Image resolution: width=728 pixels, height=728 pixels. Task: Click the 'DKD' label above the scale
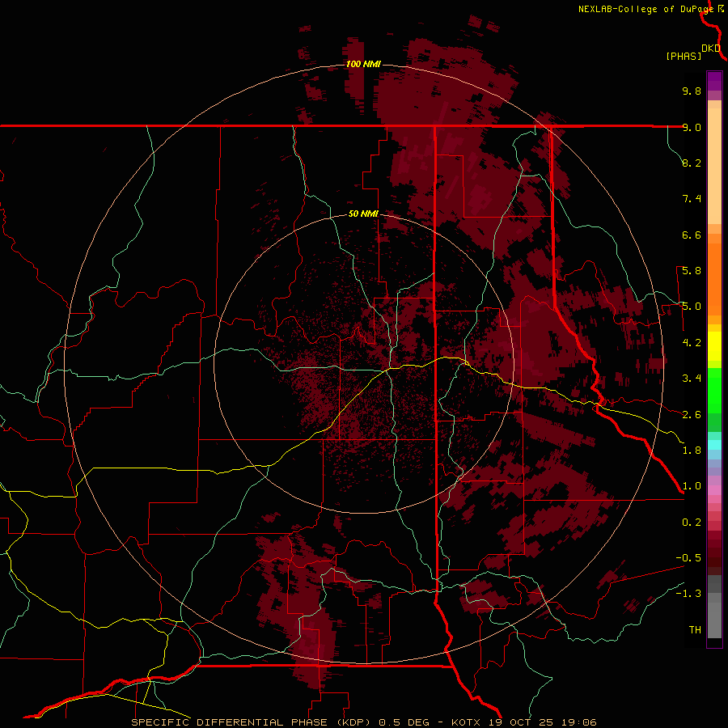pyautogui.click(x=711, y=49)
